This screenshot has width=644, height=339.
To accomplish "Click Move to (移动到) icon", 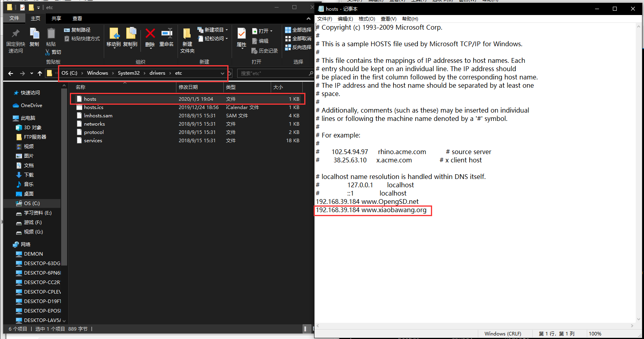I will (114, 34).
